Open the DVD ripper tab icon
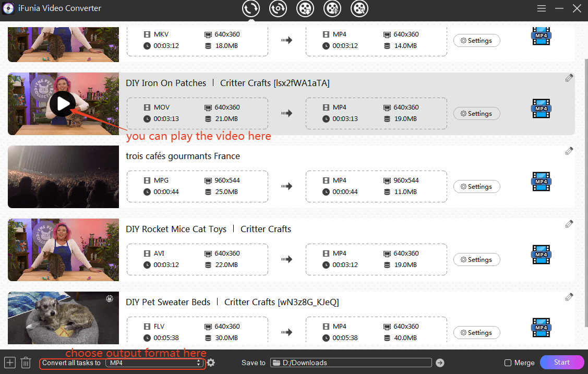Viewport: 588px width, 374px height. click(x=278, y=8)
